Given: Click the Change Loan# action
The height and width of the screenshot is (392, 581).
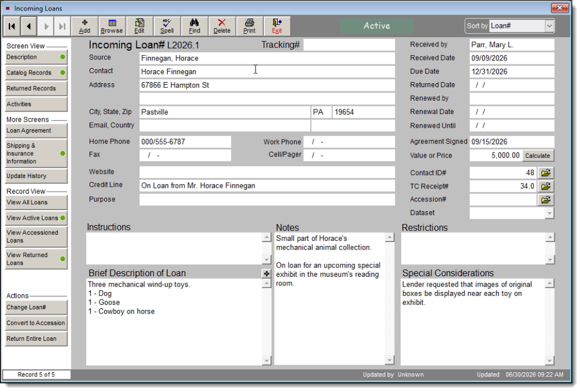Looking at the screenshot, I should point(36,308).
